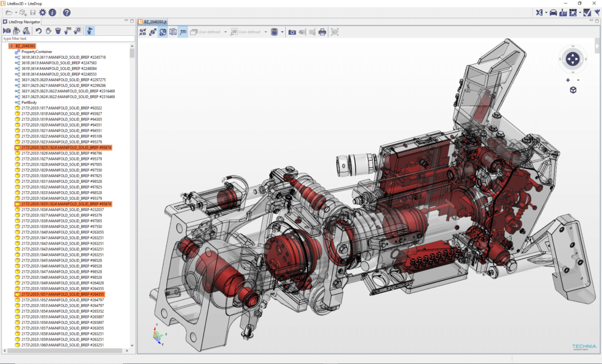Expand the side panel arrow at viewer right edge
This screenshot has height=364, width=602.
click(597, 46)
